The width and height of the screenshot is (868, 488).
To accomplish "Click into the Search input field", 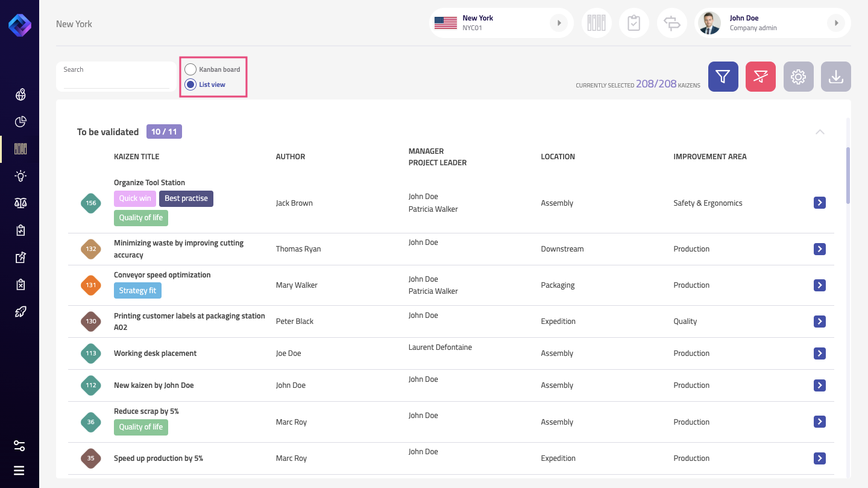I will 116,81.
